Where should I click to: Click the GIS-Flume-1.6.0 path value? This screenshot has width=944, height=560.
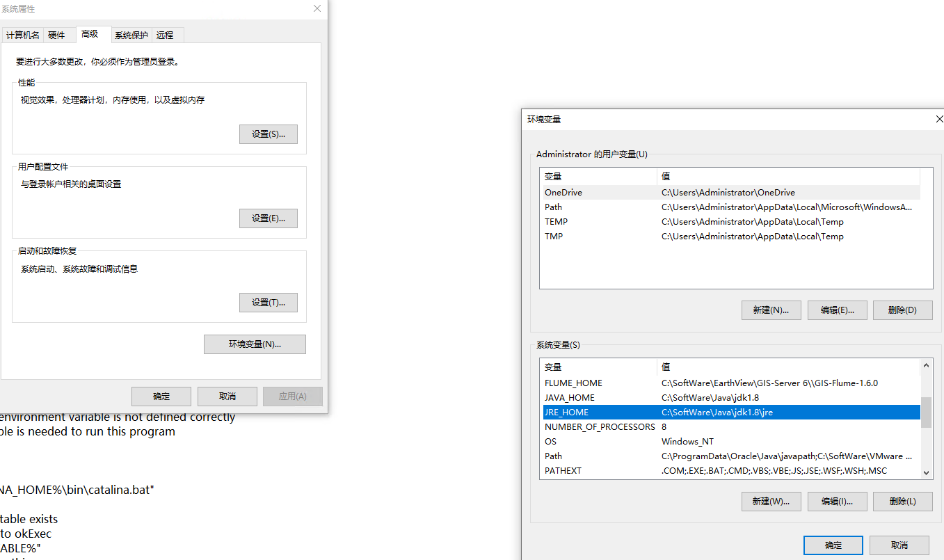pos(769,383)
